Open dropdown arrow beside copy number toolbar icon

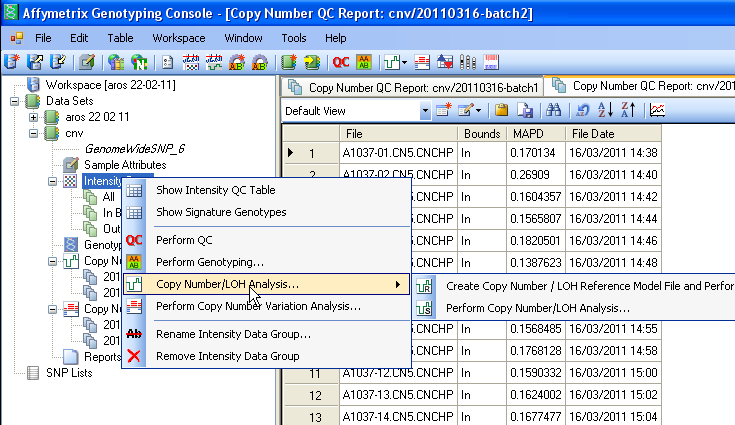click(404, 62)
